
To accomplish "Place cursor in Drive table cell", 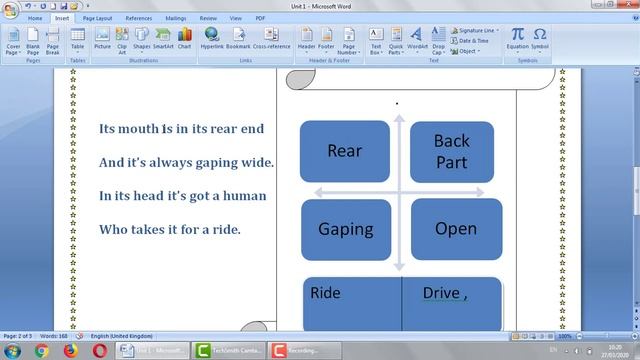I will [x=452, y=304].
